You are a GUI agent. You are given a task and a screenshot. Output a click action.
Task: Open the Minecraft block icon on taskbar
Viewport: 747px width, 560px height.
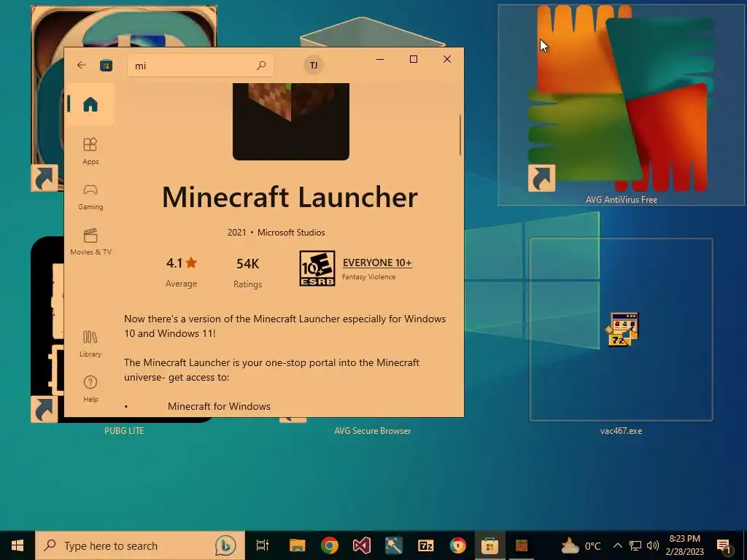coord(522,545)
